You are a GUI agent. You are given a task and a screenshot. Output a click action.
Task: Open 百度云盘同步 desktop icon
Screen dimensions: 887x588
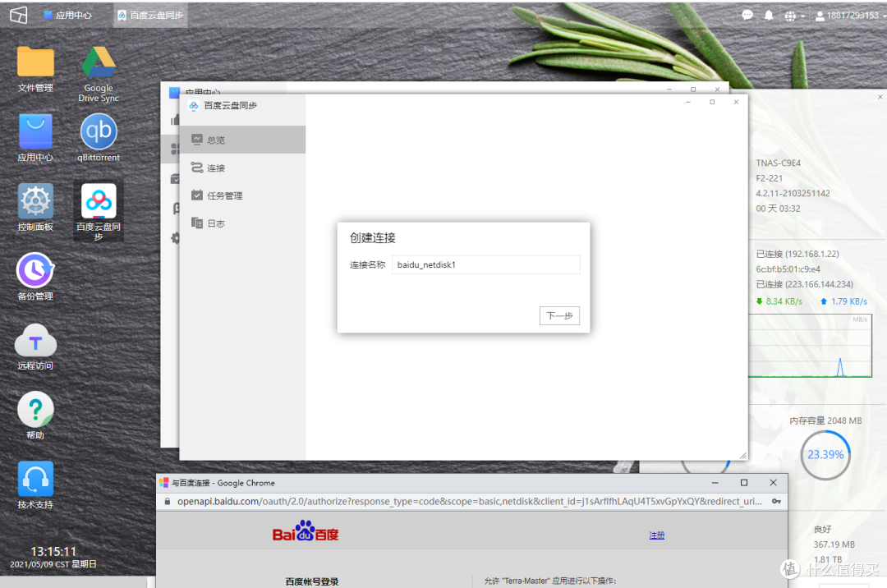(x=99, y=212)
